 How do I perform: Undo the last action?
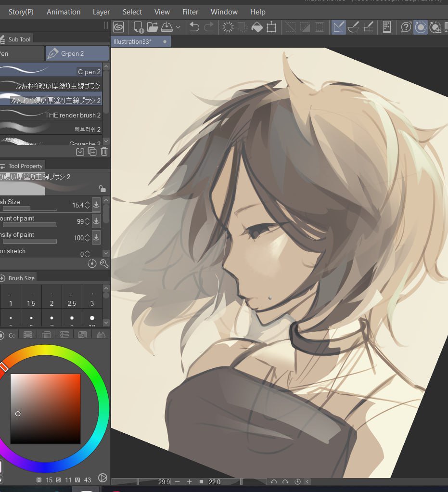tap(194, 27)
